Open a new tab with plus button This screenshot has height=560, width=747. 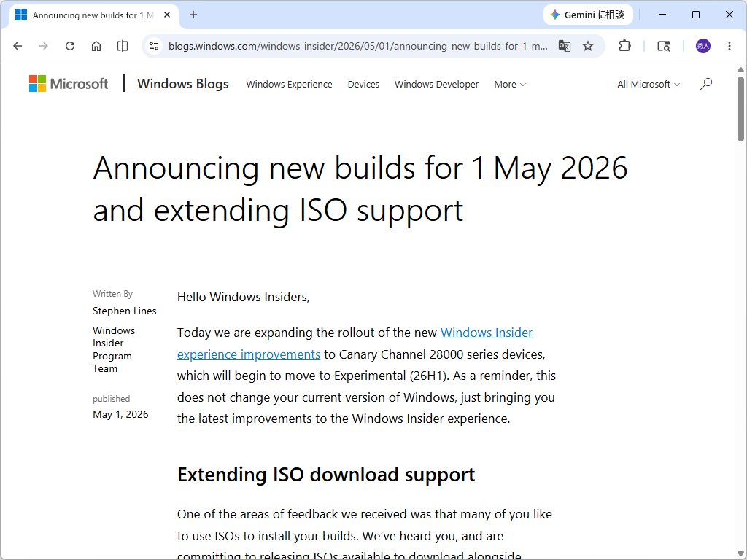[193, 15]
